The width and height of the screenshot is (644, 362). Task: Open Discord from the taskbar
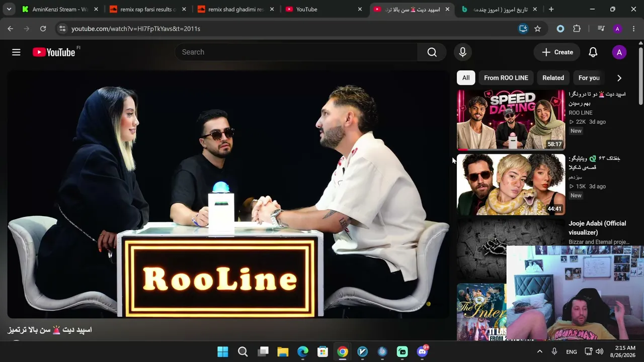click(x=423, y=352)
